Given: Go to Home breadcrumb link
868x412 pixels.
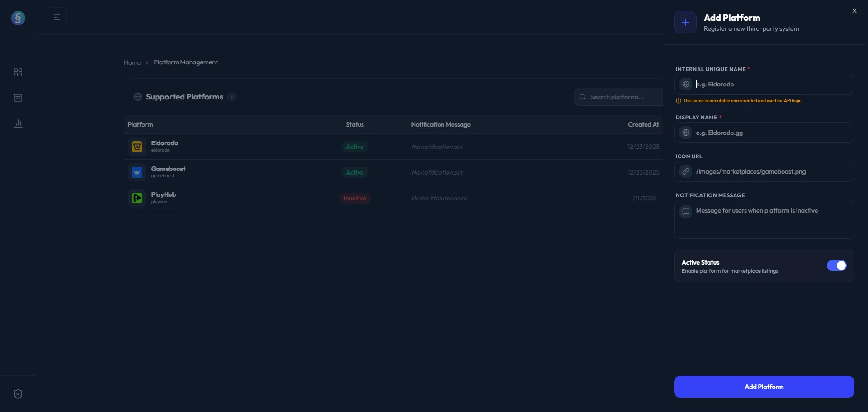Looking at the screenshot, I should pos(132,62).
